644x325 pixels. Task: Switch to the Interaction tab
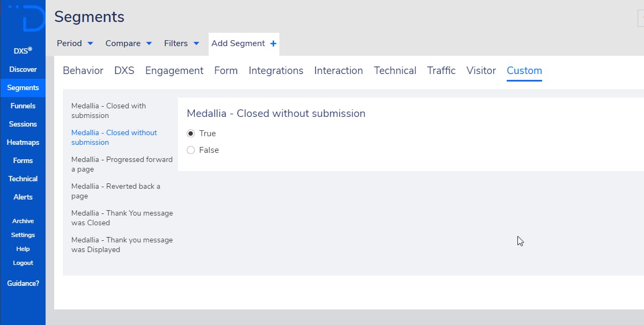coord(338,70)
